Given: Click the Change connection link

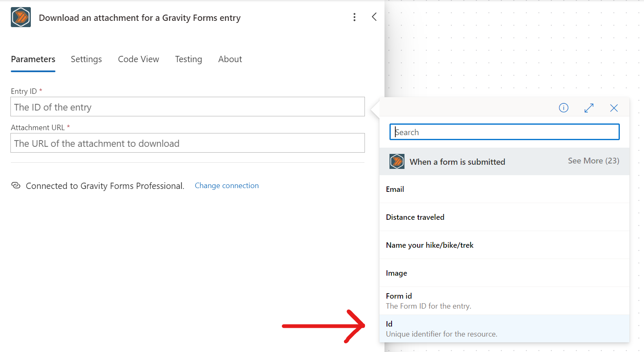Looking at the screenshot, I should click(227, 186).
